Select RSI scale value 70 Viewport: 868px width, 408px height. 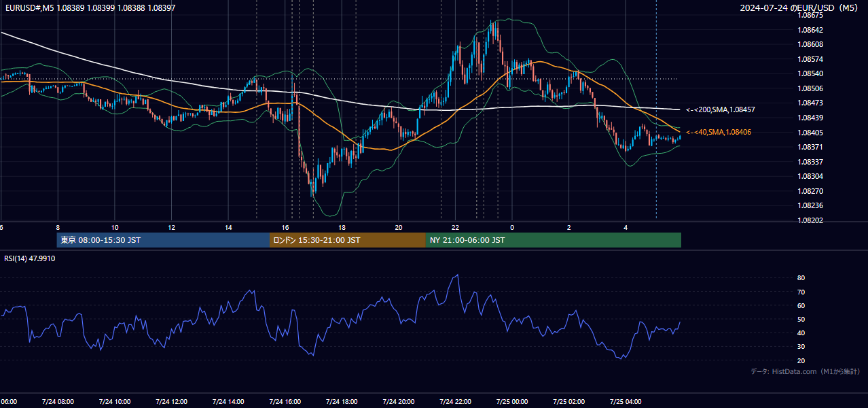click(801, 292)
